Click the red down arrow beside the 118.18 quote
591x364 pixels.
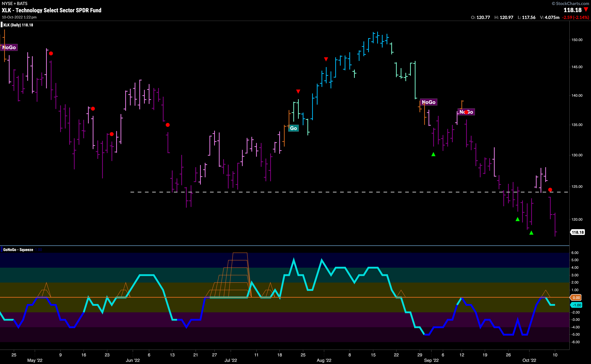(x=586, y=10)
